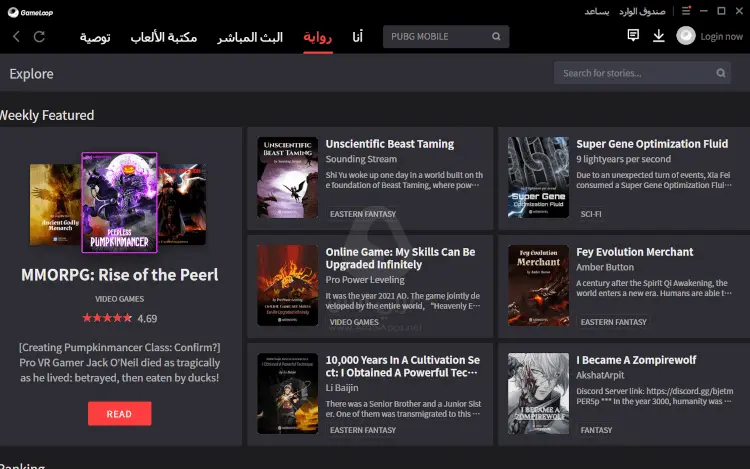Open the Fey Evolution Merchant title

coord(634,252)
